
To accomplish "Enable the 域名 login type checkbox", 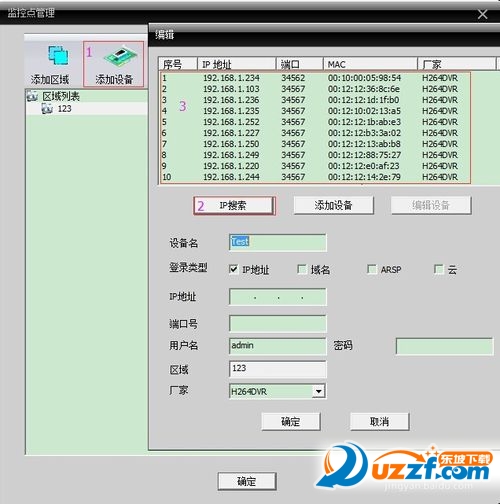I will 302,269.
